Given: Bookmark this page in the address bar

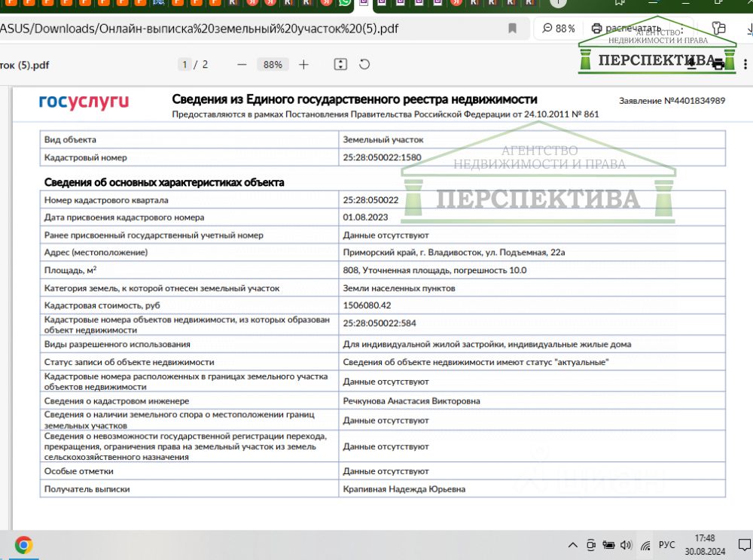Looking at the screenshot, I should (512, 29).
